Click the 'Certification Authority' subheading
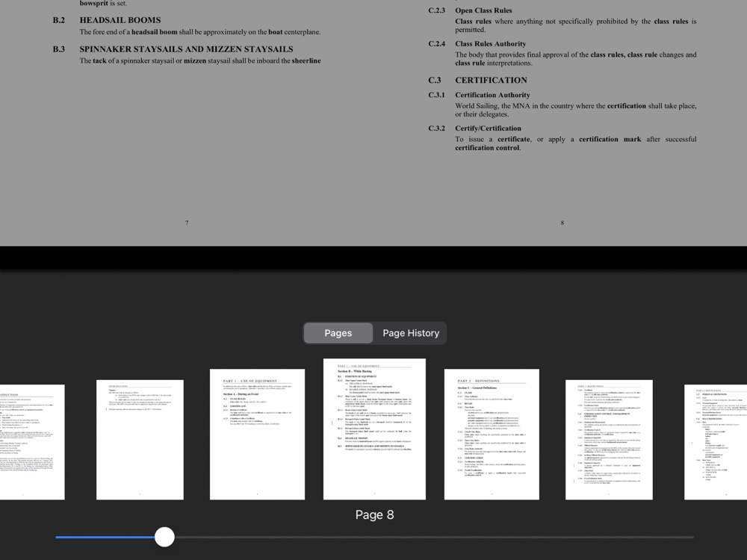Screen dimensions: 747x560 492,95
